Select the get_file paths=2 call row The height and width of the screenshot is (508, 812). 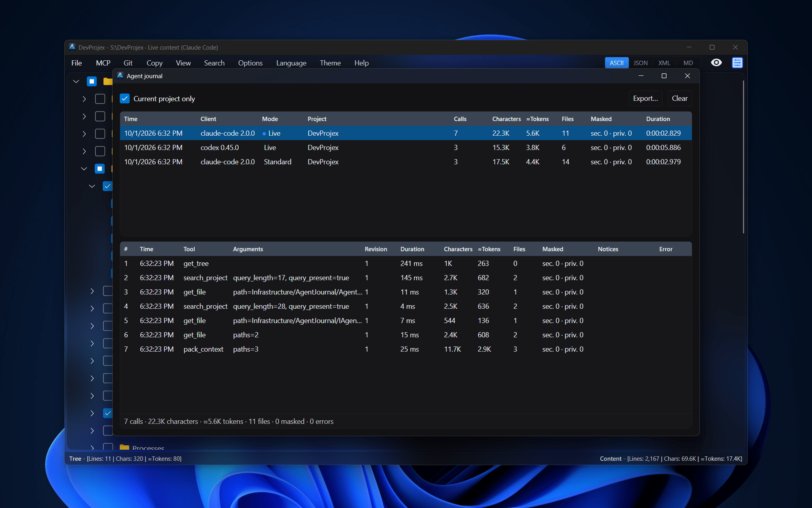406,335
